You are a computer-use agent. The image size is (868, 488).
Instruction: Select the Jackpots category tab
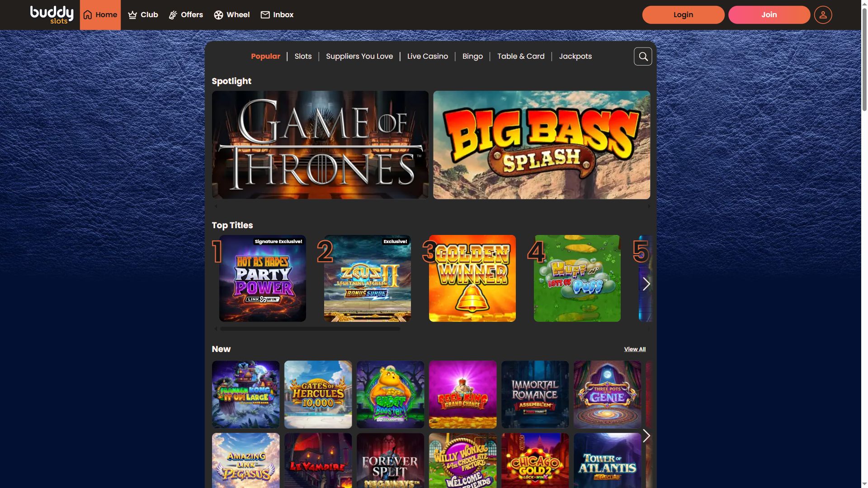(575, 56)
